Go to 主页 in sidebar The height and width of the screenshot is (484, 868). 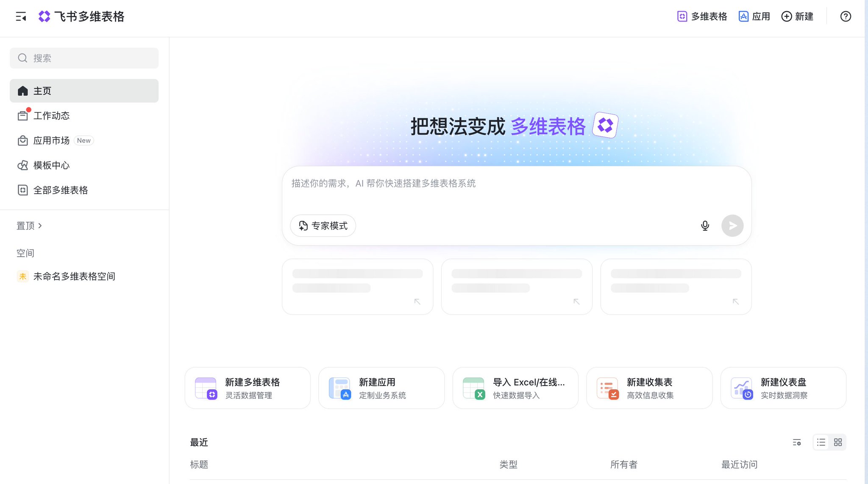84,91
